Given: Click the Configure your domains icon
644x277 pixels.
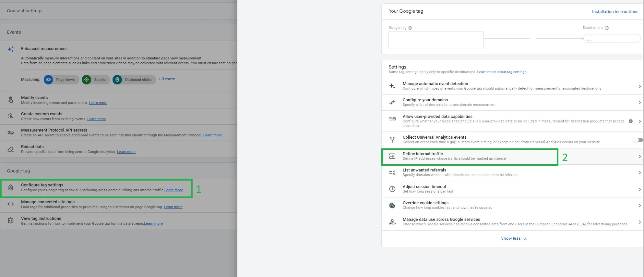Looking at the screenshot, I should coord(392,102).
